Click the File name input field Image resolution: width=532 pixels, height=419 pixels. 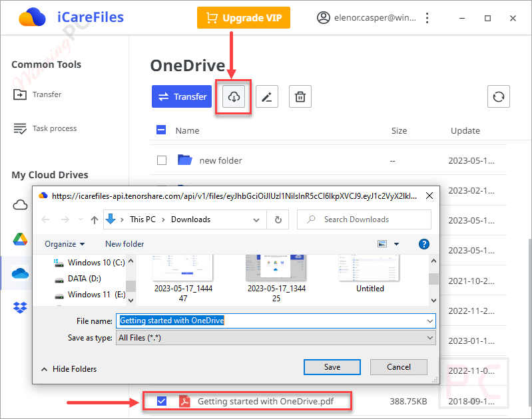click(x=276, y=321)
